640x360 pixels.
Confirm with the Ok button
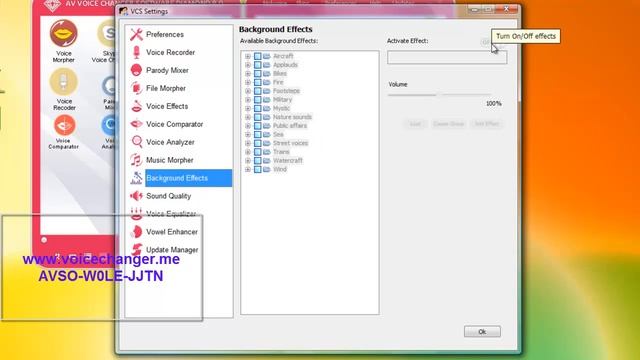click(482, 331)
